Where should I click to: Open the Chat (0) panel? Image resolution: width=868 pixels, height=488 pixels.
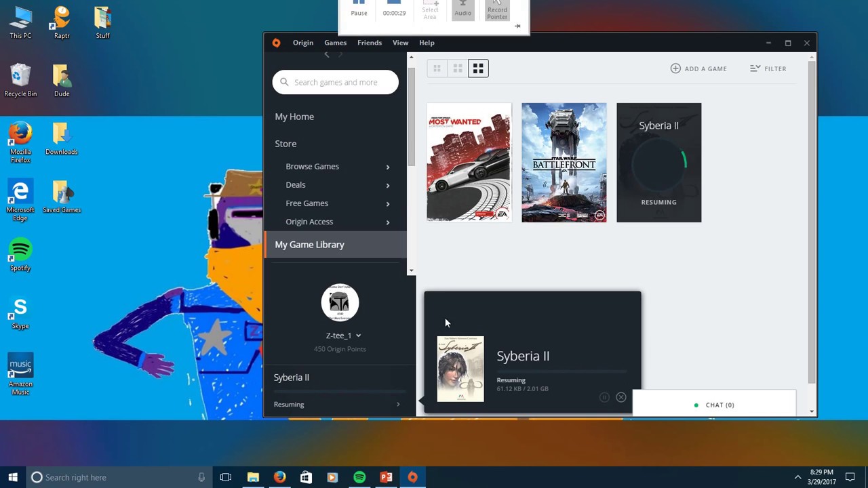point(714,405)
